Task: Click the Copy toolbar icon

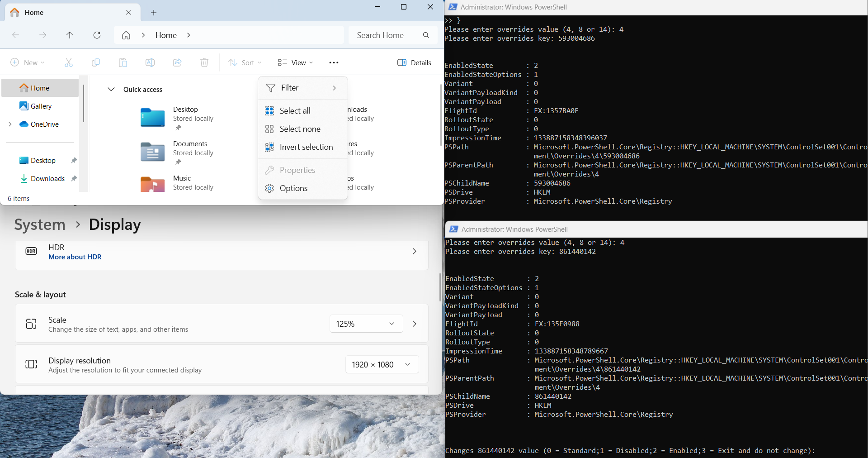Action: (96, 62)
